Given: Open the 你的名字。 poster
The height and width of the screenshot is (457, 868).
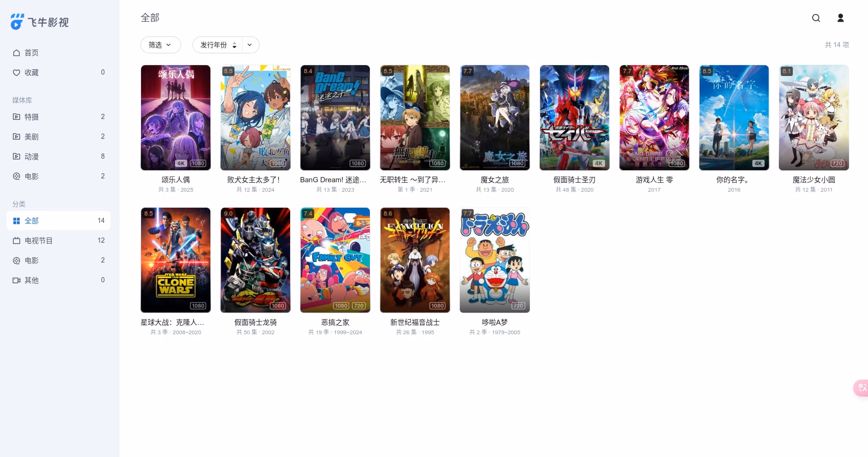Looking at the screenshot, I should tap(734, 118).
